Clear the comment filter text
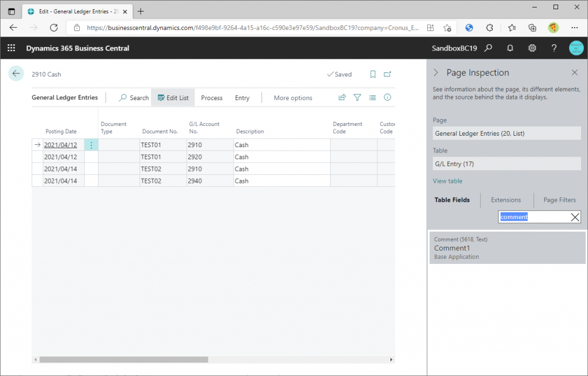 click(x=575, y=217)
